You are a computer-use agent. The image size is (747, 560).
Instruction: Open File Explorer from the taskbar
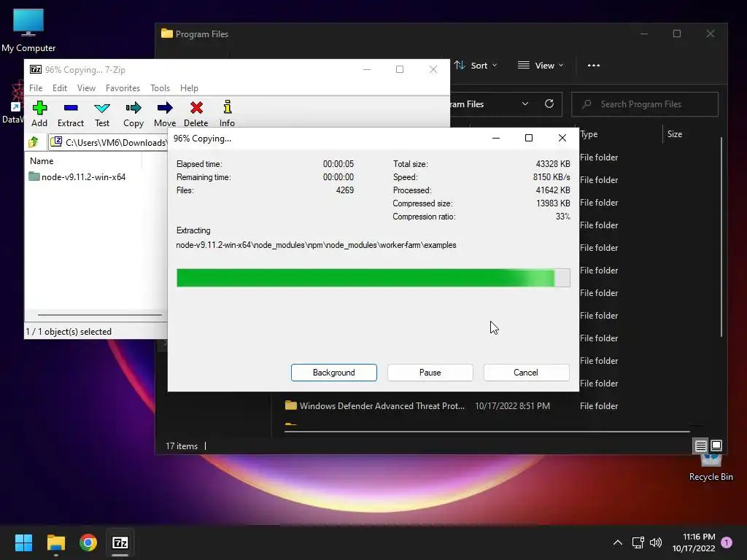click(x=55, y=542)
